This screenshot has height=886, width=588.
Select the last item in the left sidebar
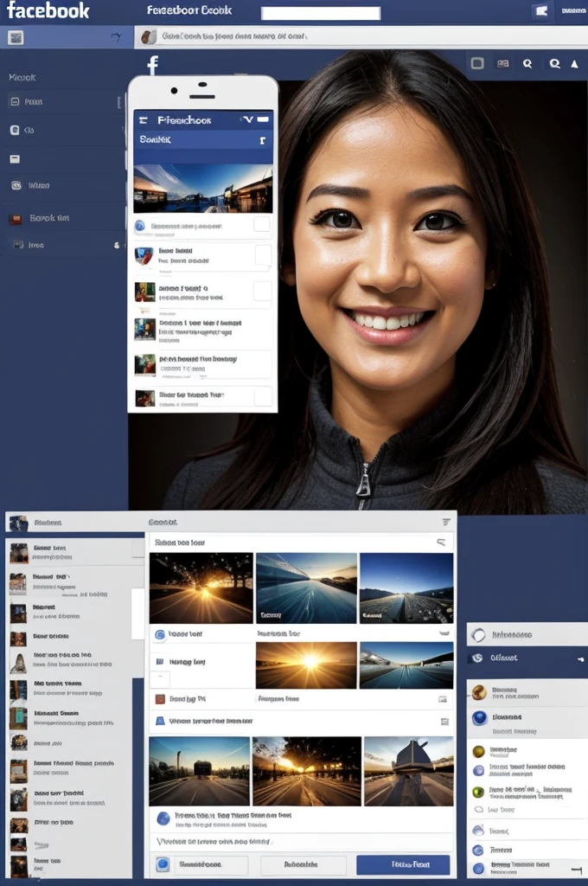tap(29, 245)
